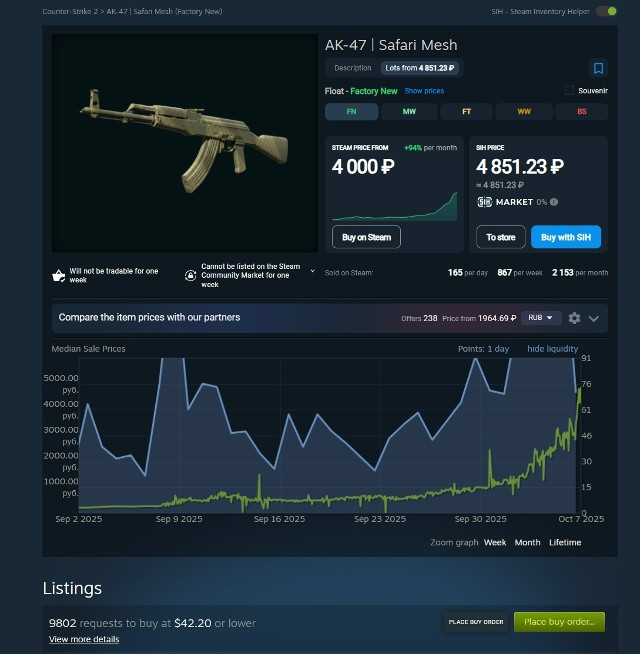Image resolution: width=640 pixels, height=654 pixels.
Task: Click the Buy with SIH button
Action: [x=566, y=237]
